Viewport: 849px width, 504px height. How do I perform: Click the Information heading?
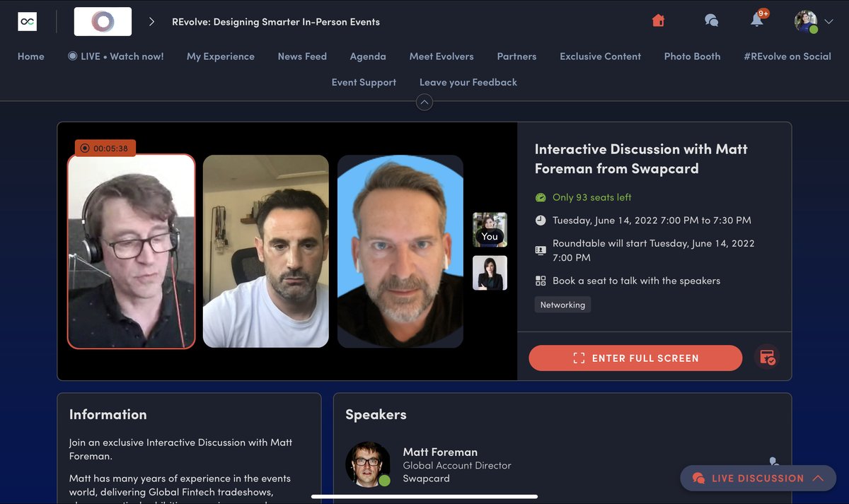pos(108,415)
